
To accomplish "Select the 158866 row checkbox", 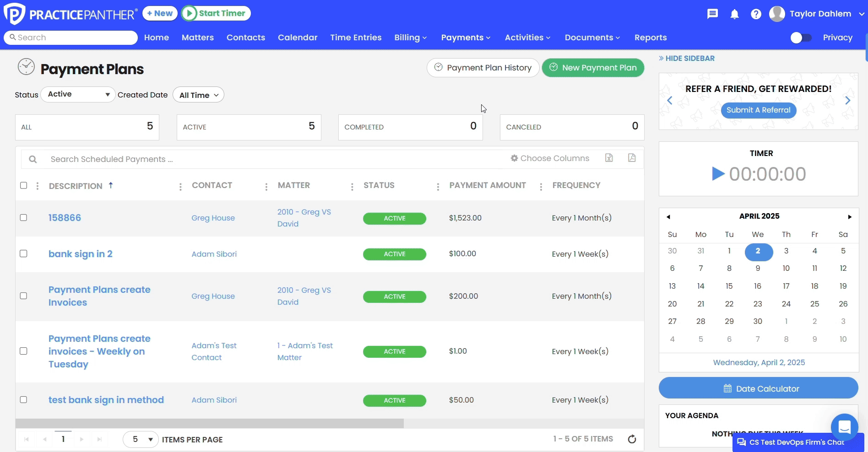I will point(24,218).
